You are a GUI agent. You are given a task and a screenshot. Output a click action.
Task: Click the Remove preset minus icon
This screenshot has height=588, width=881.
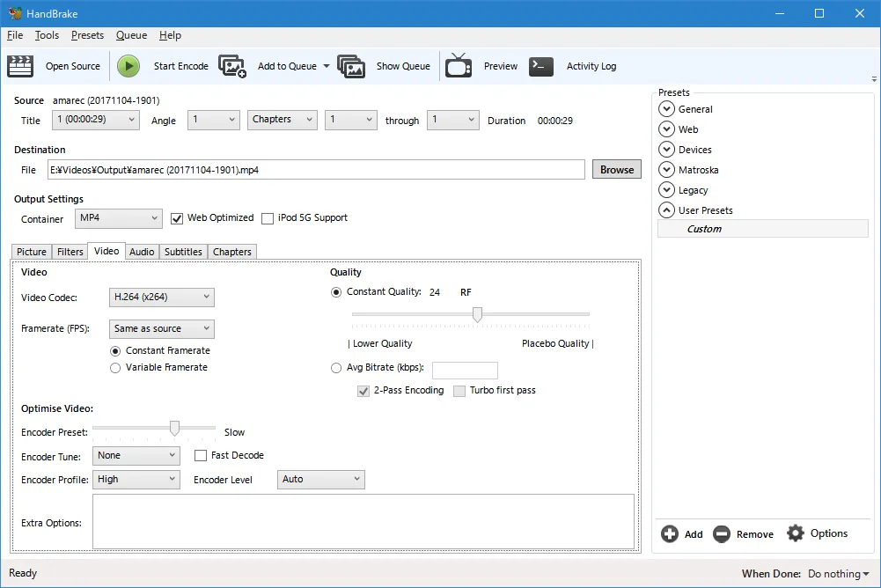[x=722, y=533]
